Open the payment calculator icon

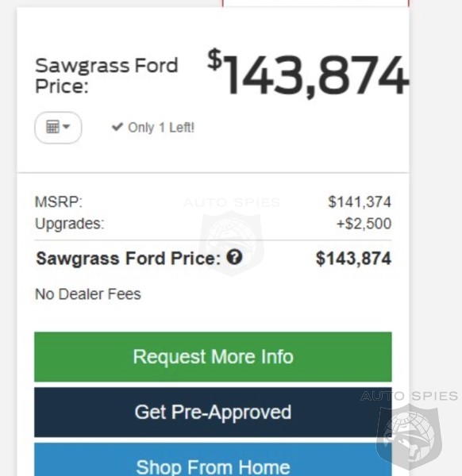click(52, 127)
